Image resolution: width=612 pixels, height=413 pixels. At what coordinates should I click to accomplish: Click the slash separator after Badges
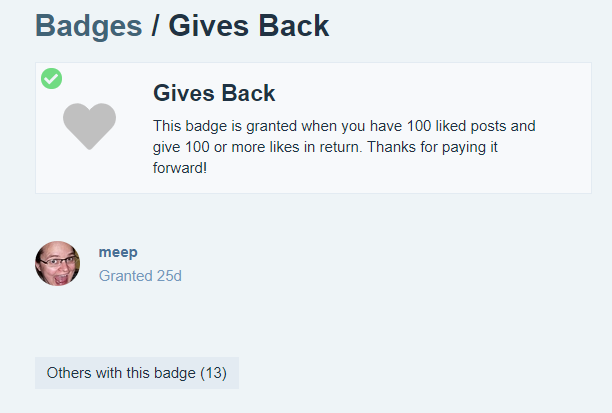click(155, 26)
